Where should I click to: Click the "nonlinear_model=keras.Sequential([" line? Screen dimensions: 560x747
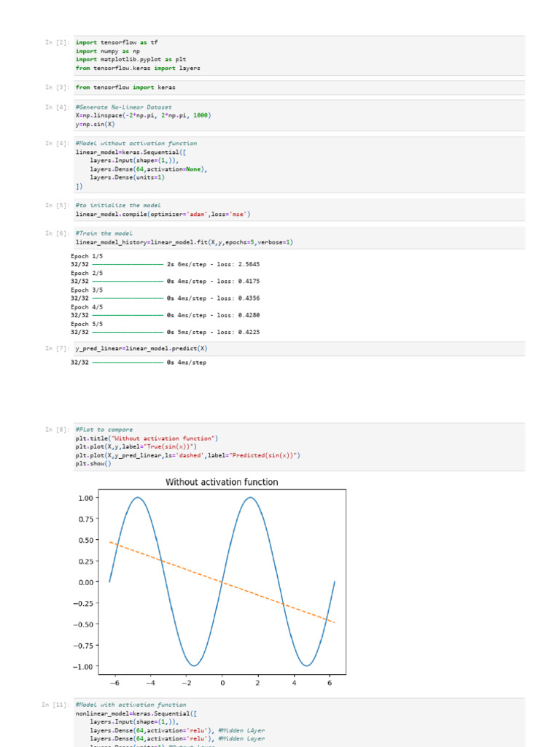tap(136, 713)
